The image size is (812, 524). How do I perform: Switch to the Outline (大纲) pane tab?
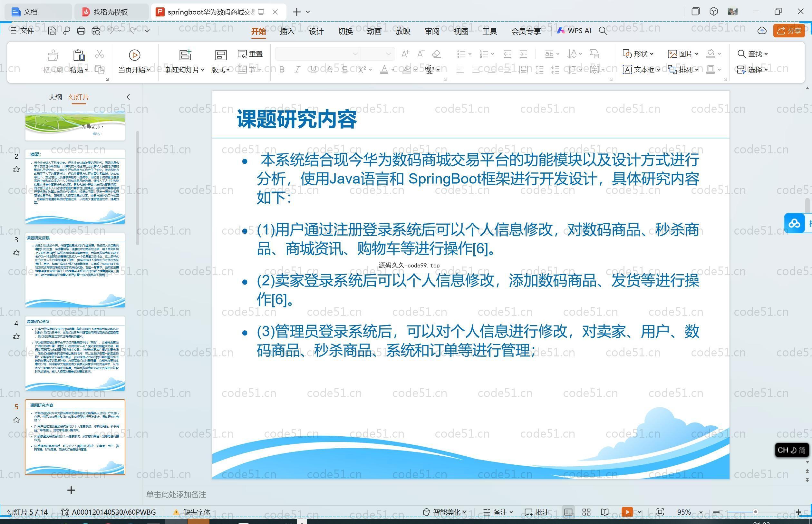tap(55, 97)
